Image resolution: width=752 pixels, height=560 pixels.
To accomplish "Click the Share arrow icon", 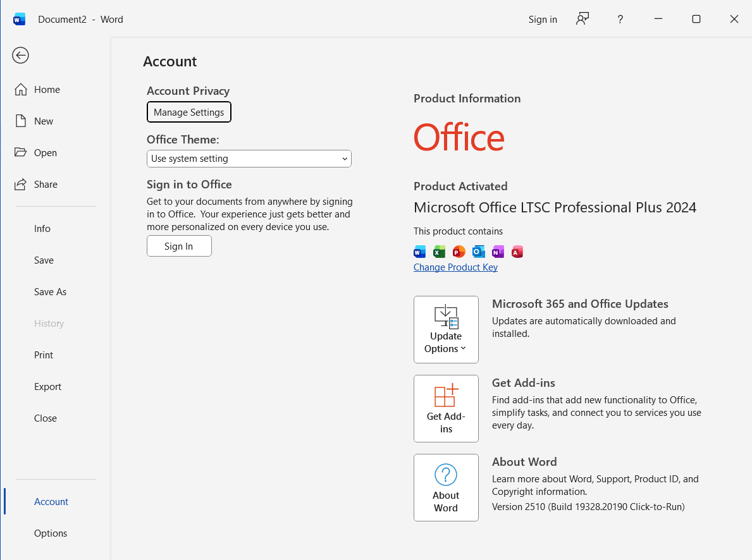I will [21, 184].
